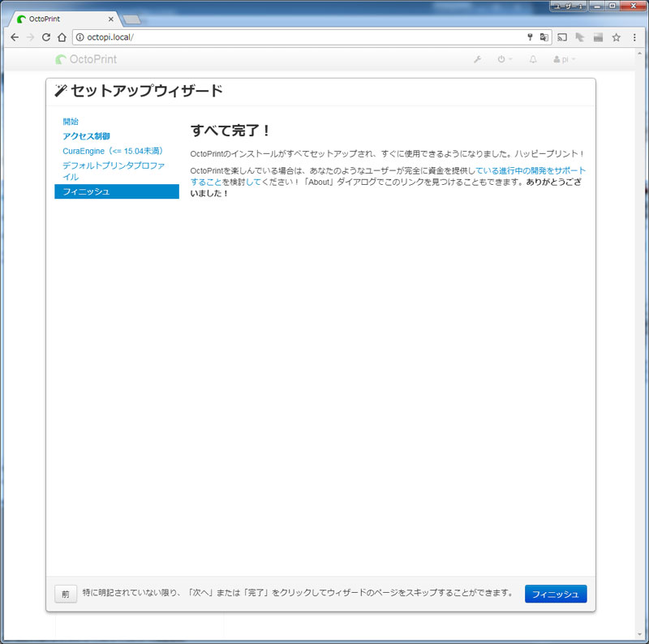649x644 pixels.
Task: Click the page vertical scrollbar
Action: point(641,344)
